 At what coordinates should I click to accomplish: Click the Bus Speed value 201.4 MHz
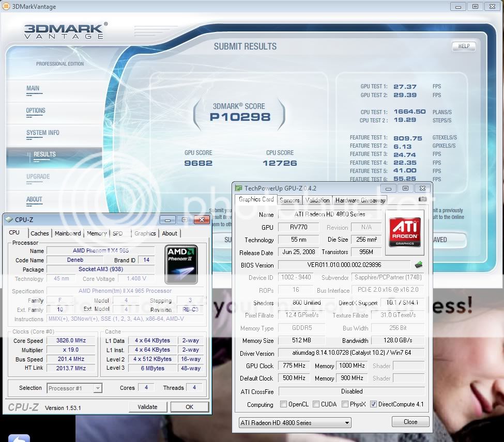click(71, 359)
